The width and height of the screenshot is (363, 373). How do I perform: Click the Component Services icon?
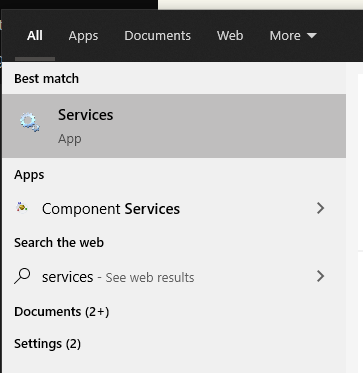[22, 207]
